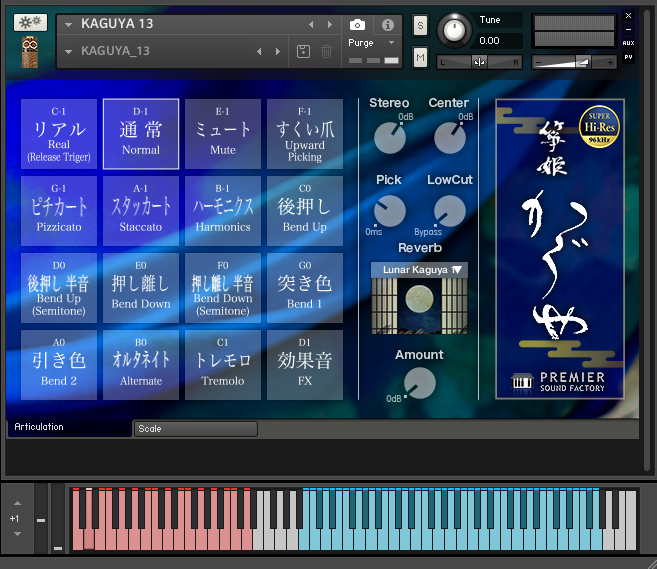Open the snapshot camera view
657x569 pixels.
tap(358, 24)
